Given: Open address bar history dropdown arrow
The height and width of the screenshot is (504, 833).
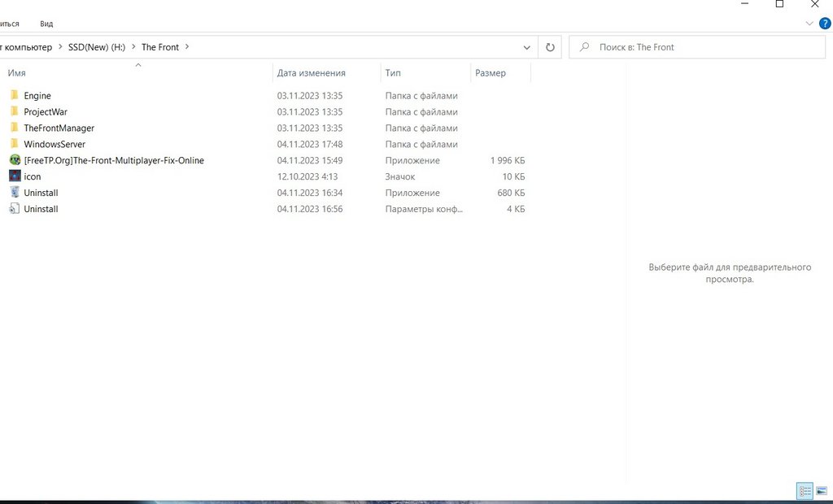Looking at the screenshot, I should (526, 47).
